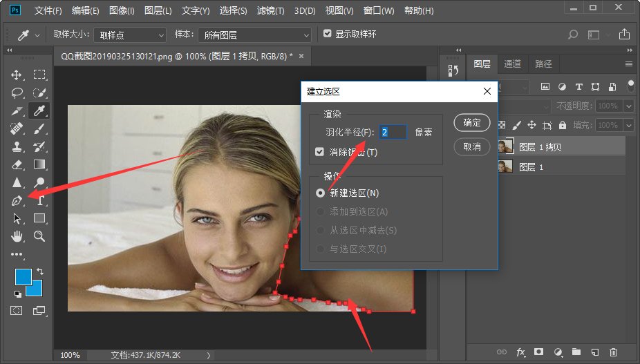Open the 样本 dropdown (所有图层)
The height and width of the screenshot is (364, 640).
pos(255,35)
